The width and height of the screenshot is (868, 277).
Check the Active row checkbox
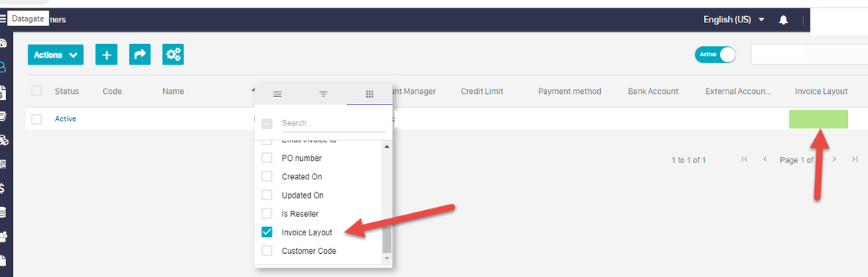[x=36, y=119]
